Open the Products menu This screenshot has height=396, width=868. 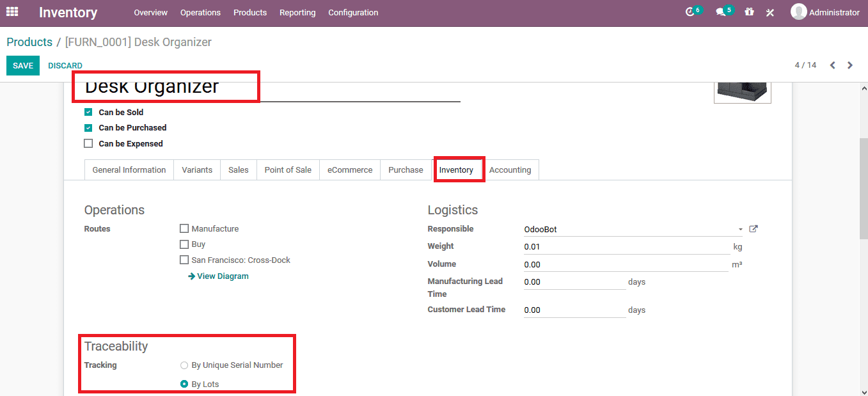(250, 13)
